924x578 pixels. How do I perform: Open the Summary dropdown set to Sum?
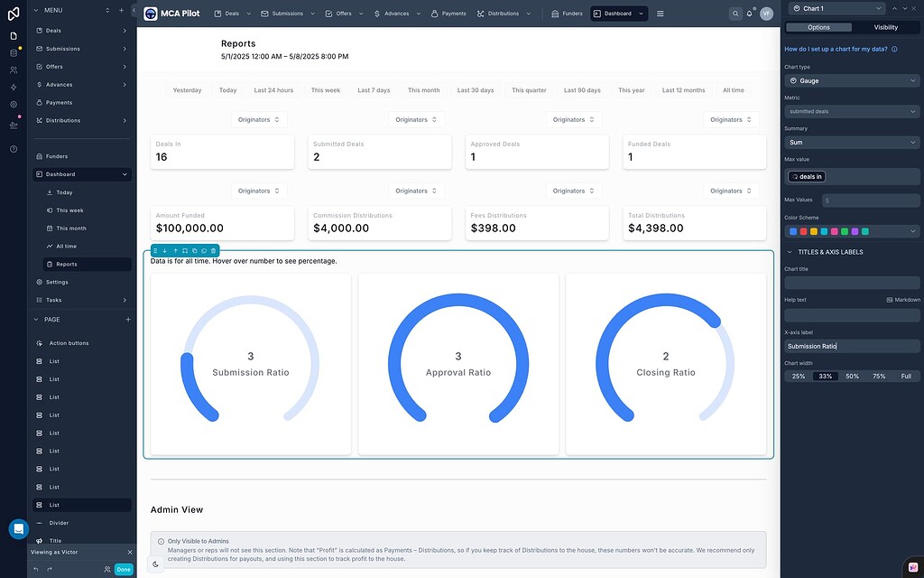852,141
